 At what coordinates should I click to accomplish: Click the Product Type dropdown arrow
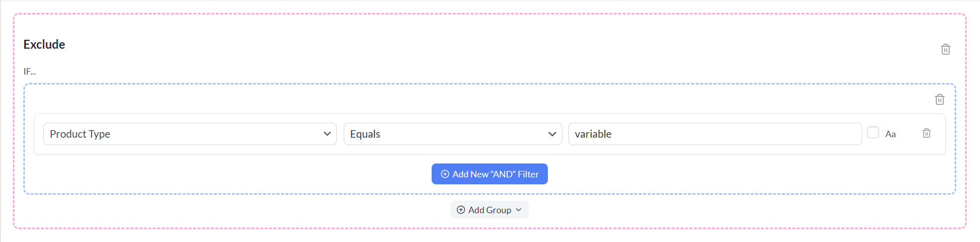click(x=327, y=134)
